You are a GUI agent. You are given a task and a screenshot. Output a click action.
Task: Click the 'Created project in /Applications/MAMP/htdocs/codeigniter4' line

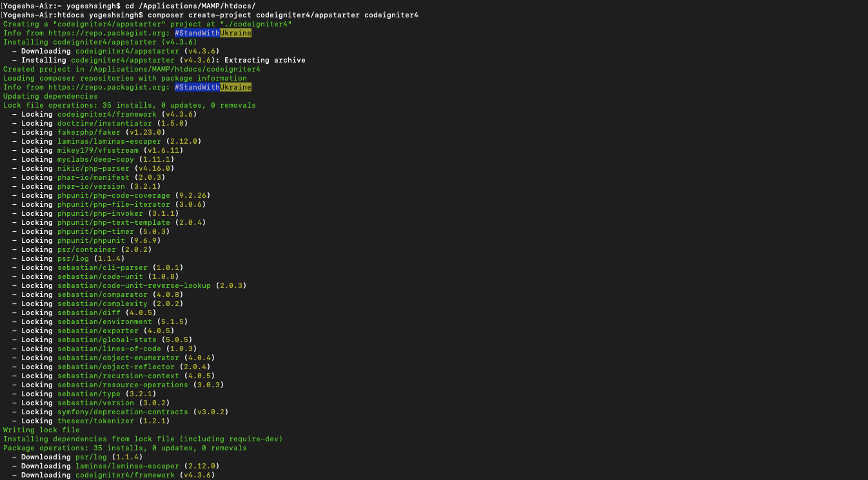(132, 69)
